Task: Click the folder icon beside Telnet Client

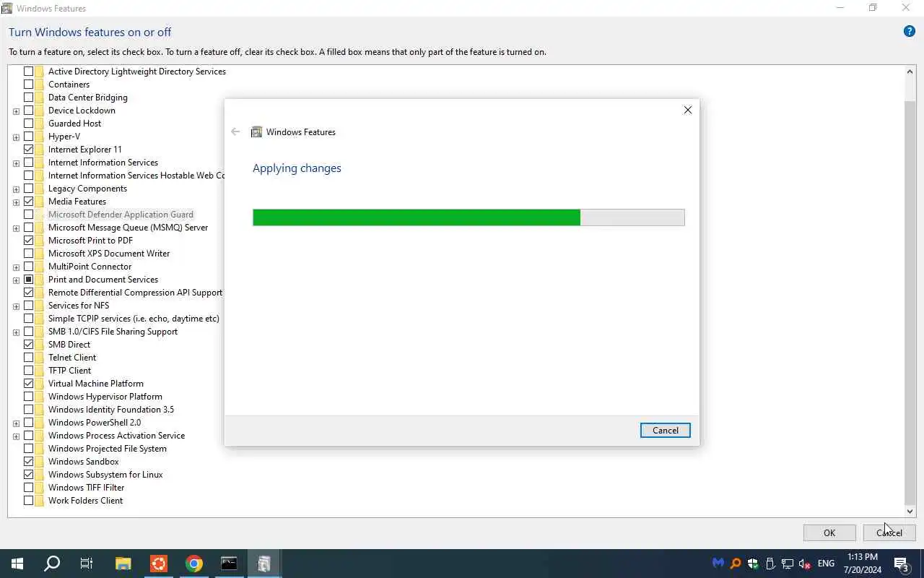Action: (40, 358)
